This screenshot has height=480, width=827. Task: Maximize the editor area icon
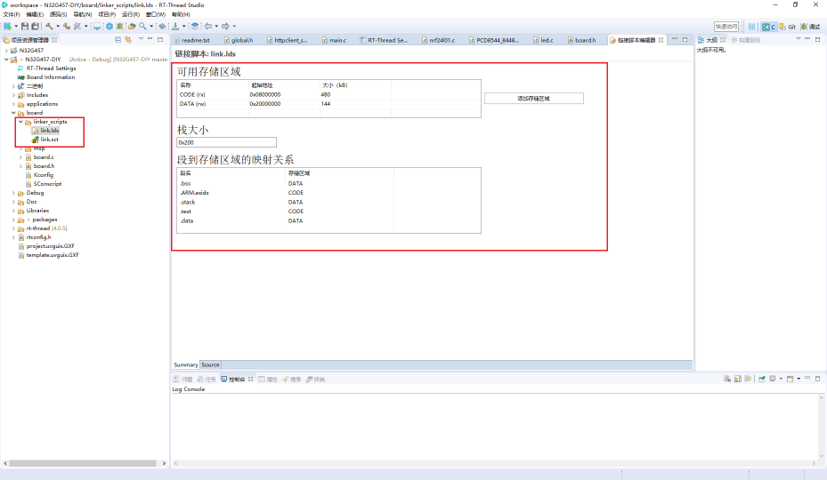point(685,40)
